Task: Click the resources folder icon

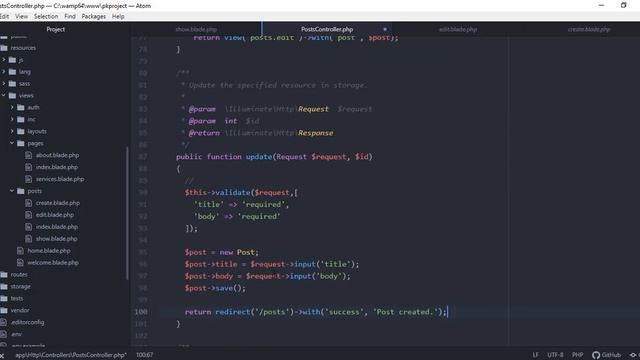Action: click(4, 48)
